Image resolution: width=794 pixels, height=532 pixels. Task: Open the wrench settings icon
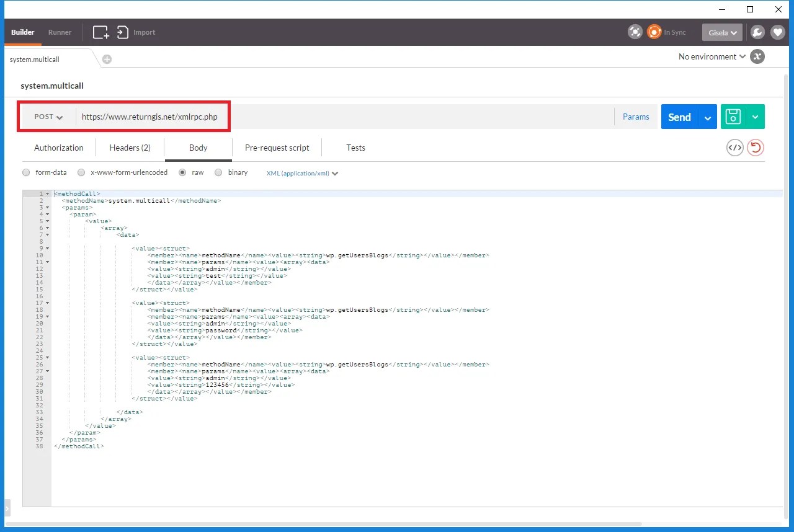pyautogui.click(x=757, y=32)
